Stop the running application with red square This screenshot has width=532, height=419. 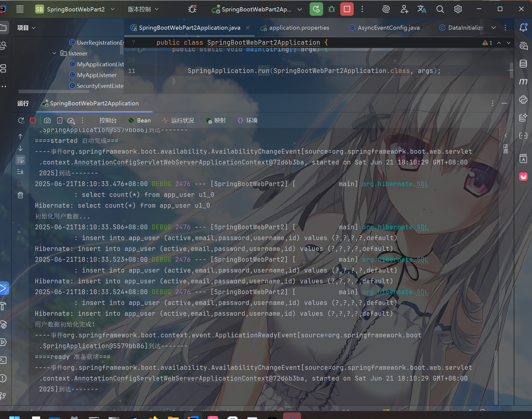tap(347, 9)
